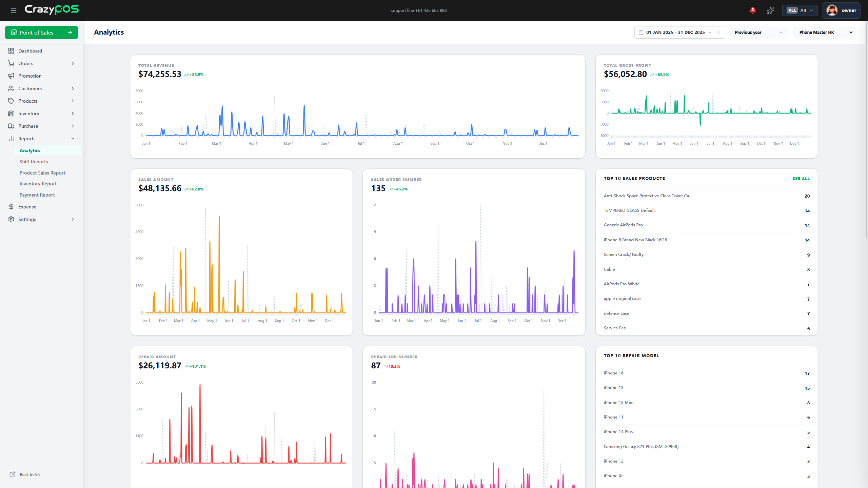Collapse the Reports section chevron

[x=73, y=139]
